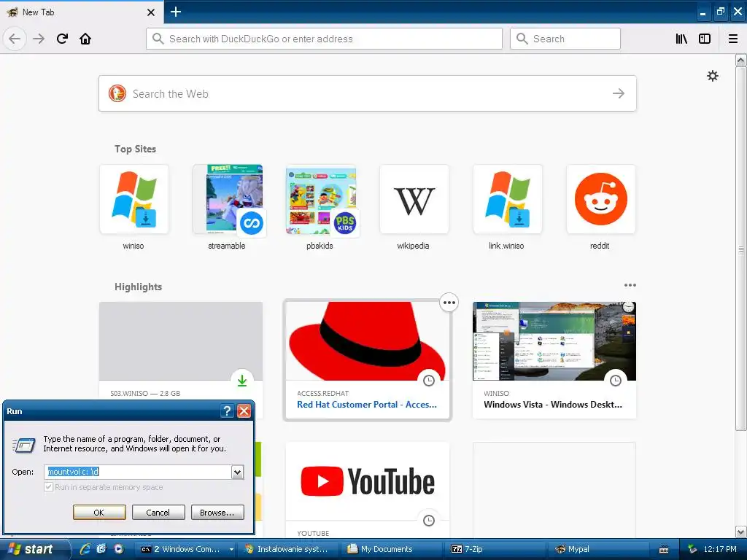Close the New Tab tab
This screenshot has width=747, height=560.
(151, 12)
